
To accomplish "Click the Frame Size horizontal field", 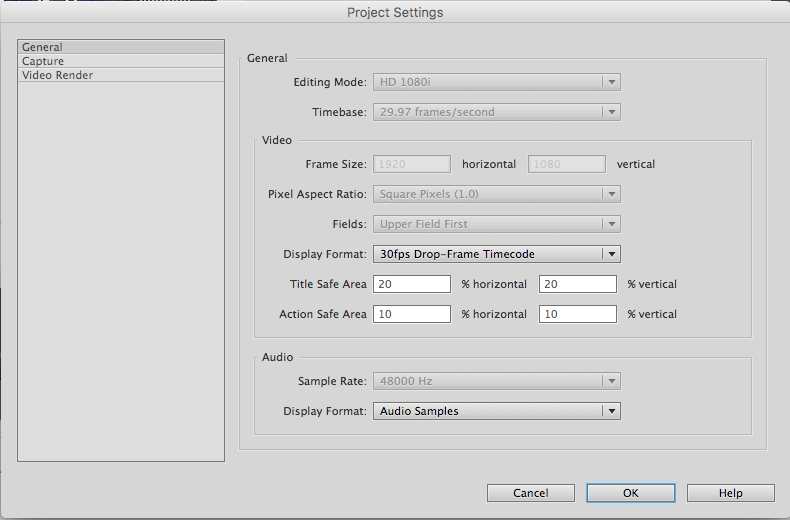I will click(x=412, y=164).
